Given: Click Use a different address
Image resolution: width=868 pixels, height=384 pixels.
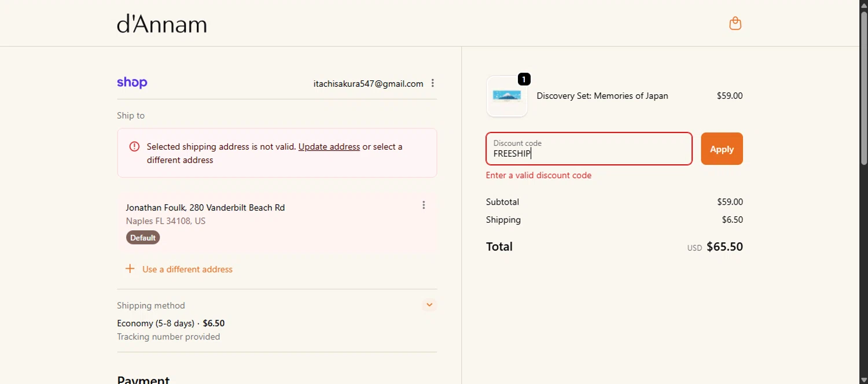Looking at the screenshot, I should [x=187, y=269].
